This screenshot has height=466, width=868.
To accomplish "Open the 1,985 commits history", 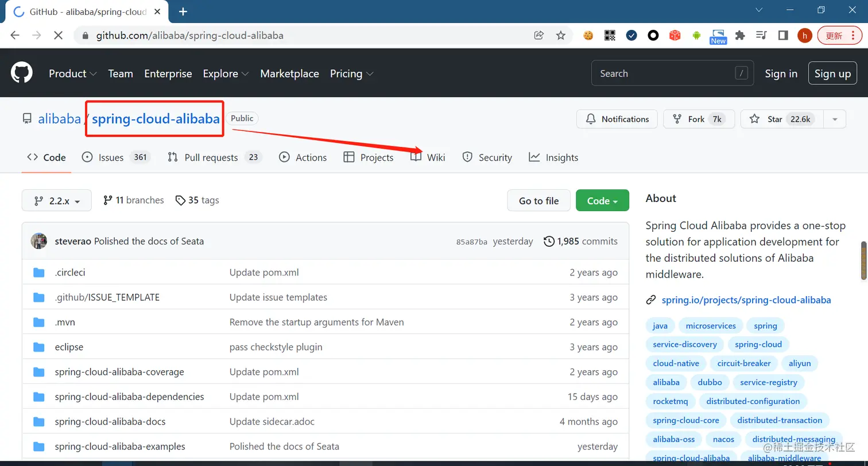I will (x=580, y=241).
